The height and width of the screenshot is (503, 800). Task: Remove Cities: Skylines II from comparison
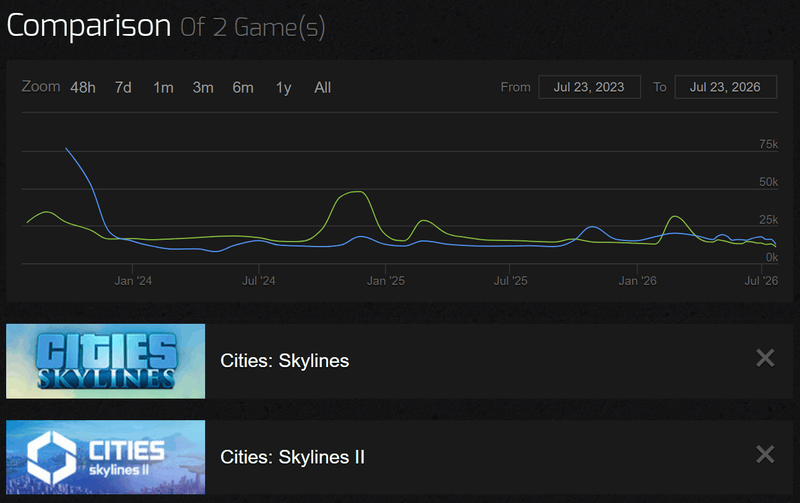tap(765, 454)
